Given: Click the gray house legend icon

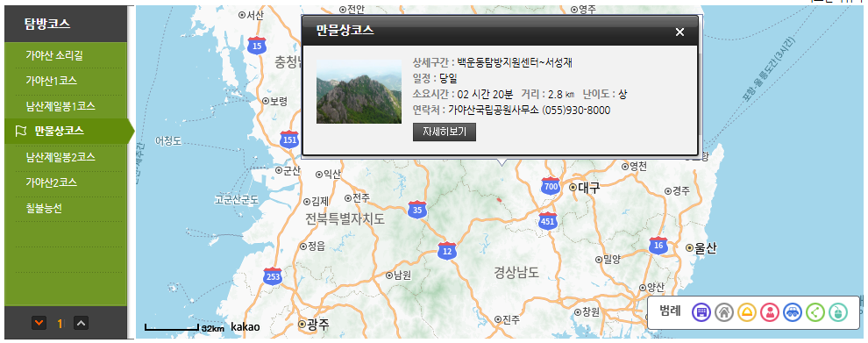Looking at the screenshot, I should 723,312.
